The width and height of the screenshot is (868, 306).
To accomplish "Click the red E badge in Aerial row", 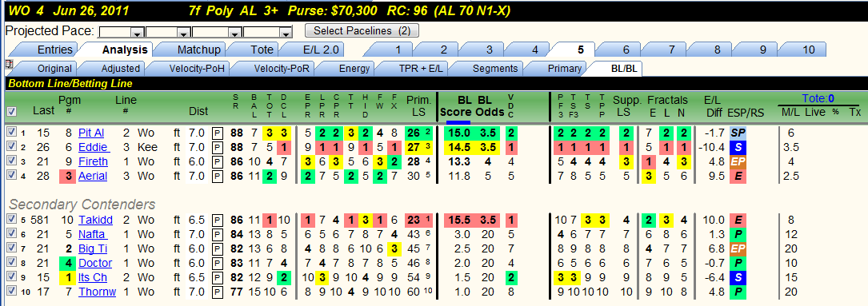I will point(736,176).
